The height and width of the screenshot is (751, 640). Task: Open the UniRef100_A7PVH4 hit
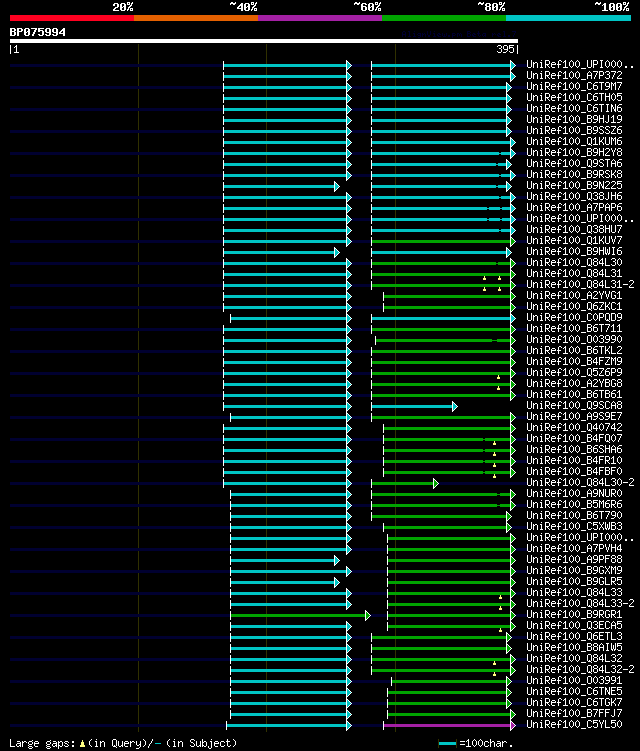tap(574, 549)
